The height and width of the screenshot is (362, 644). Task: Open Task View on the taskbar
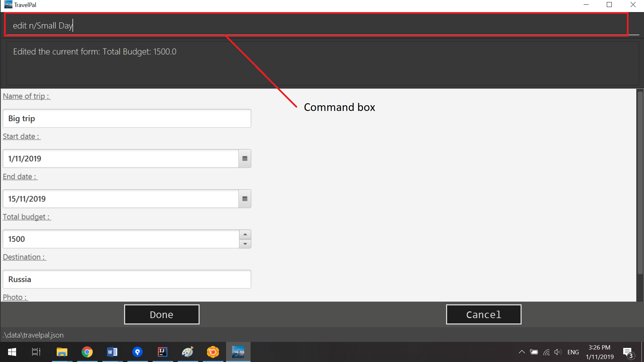36,352
